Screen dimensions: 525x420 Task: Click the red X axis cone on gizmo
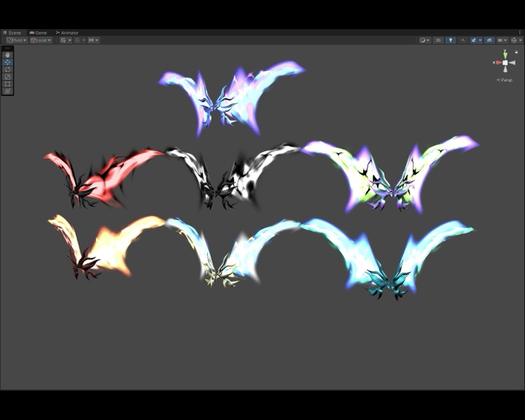tap(497, 62)
